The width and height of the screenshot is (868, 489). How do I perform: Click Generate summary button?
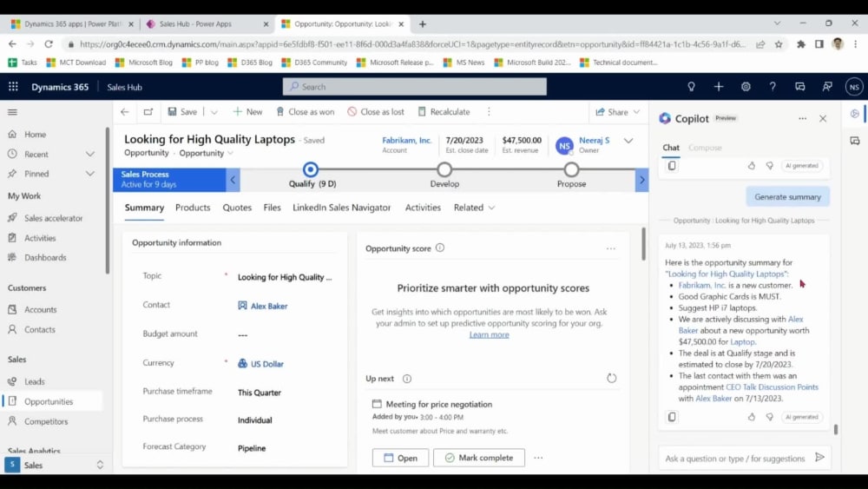point(787,196)
